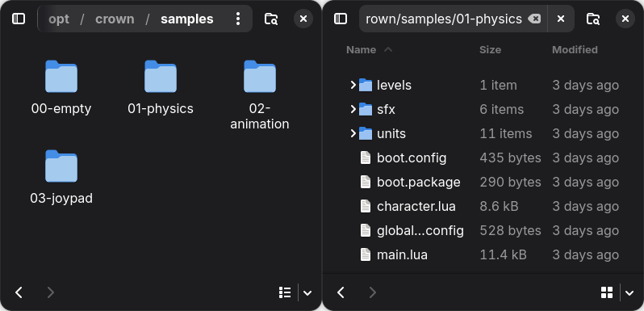Toggle sidebar in the left samples window
The width and height of the screenshot is (644, 311).
pos(19,19)
